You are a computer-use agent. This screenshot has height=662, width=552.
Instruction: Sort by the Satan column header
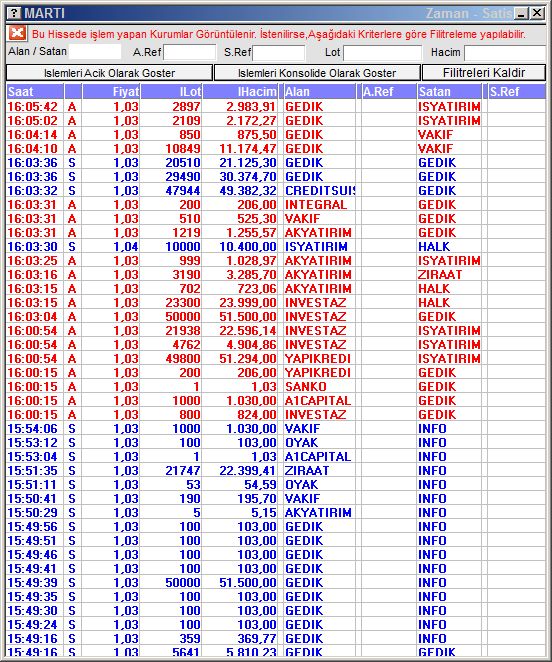point(449,92)
